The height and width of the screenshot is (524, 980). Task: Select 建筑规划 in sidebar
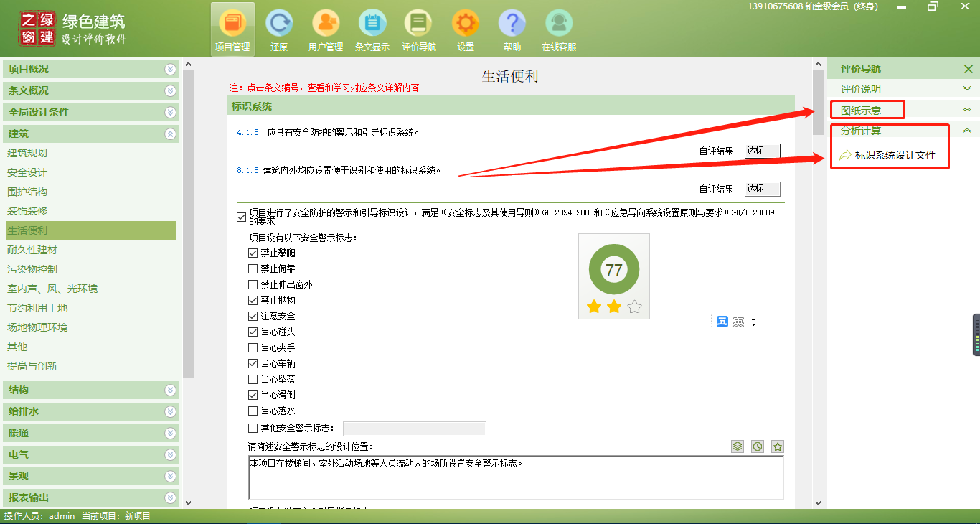coord(27,153)
